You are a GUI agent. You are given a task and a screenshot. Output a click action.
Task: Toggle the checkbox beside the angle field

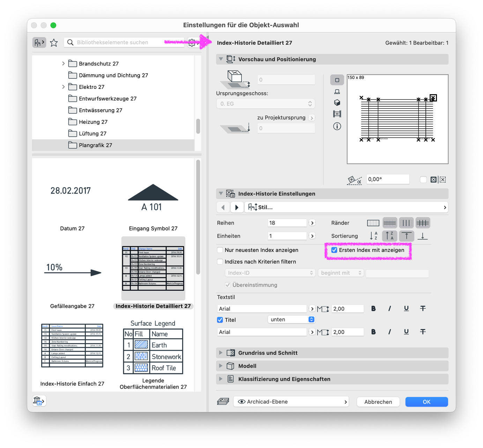tap(423, 180)
